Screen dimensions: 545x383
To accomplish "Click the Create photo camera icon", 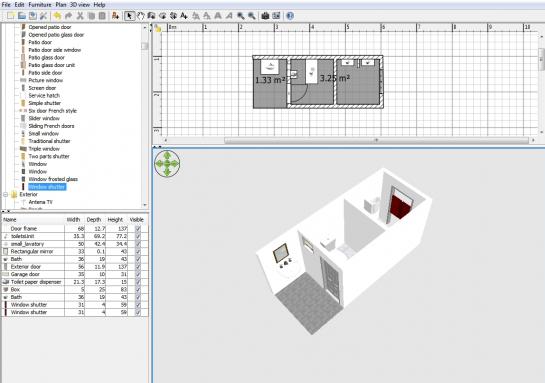I will [x=265, y=16].
